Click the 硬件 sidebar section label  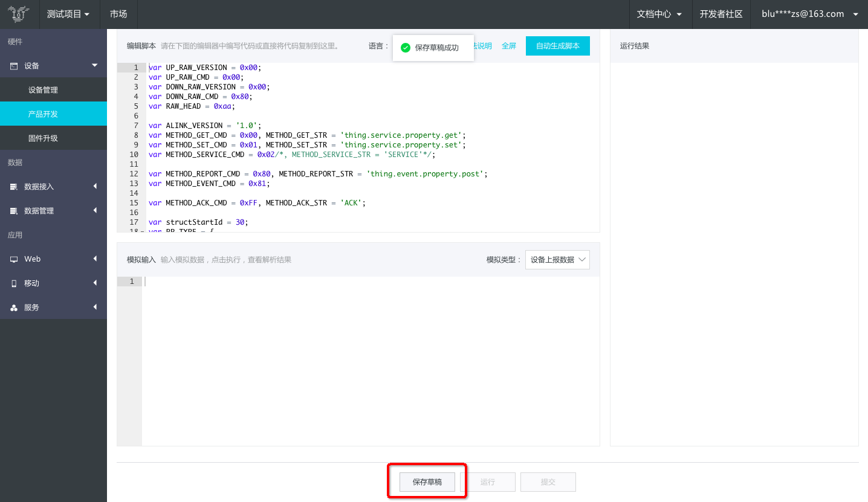point(15,42)
